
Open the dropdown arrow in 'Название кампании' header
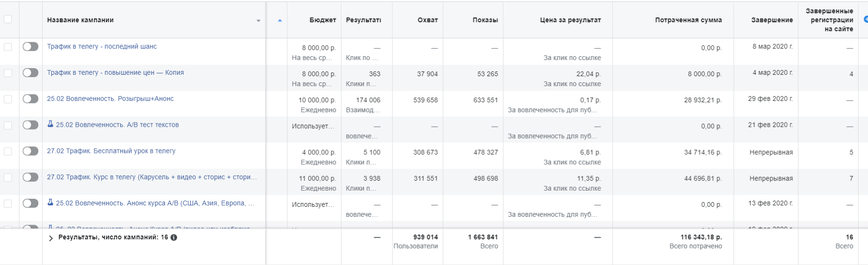coord(259,21)
